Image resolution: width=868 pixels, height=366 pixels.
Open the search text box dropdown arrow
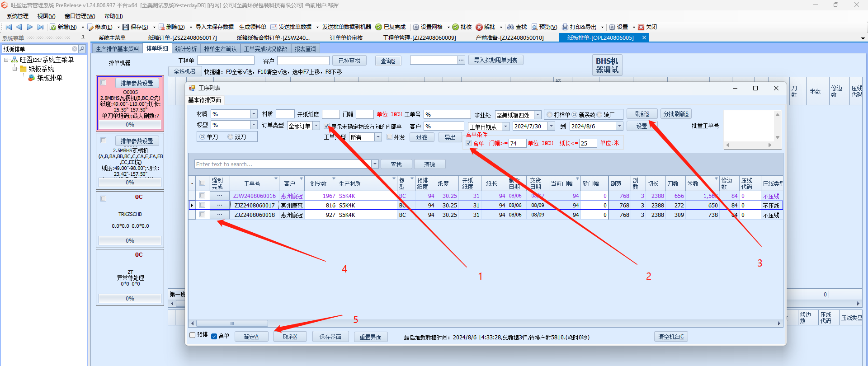coord(375,164)
